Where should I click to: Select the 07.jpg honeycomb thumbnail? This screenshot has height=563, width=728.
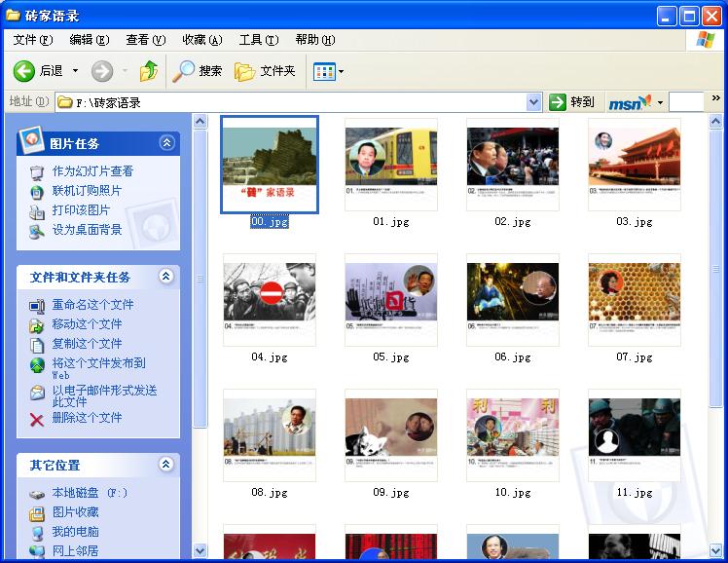[x=635, y=300]
